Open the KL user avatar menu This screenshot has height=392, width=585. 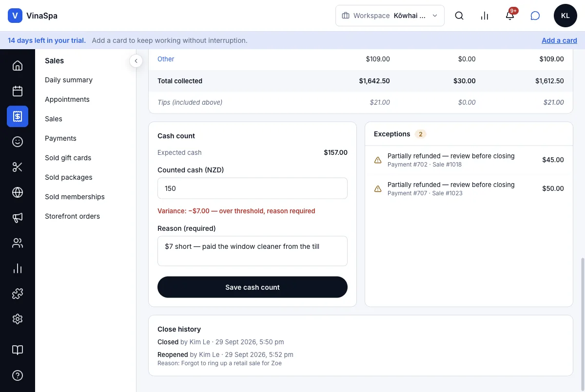pos(565,16)
